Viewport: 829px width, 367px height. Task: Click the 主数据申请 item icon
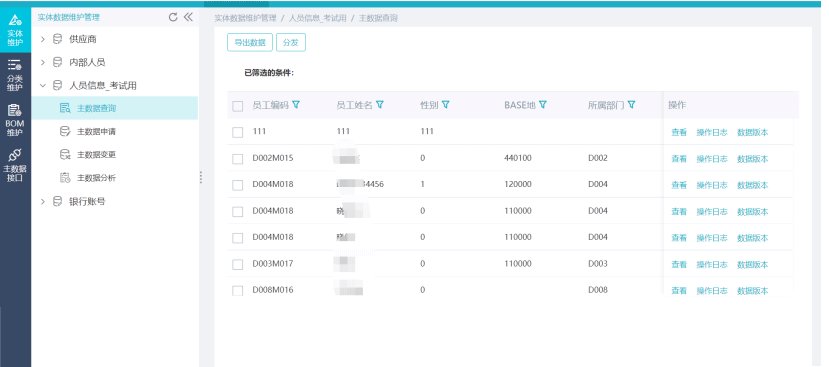pos(65,132)
